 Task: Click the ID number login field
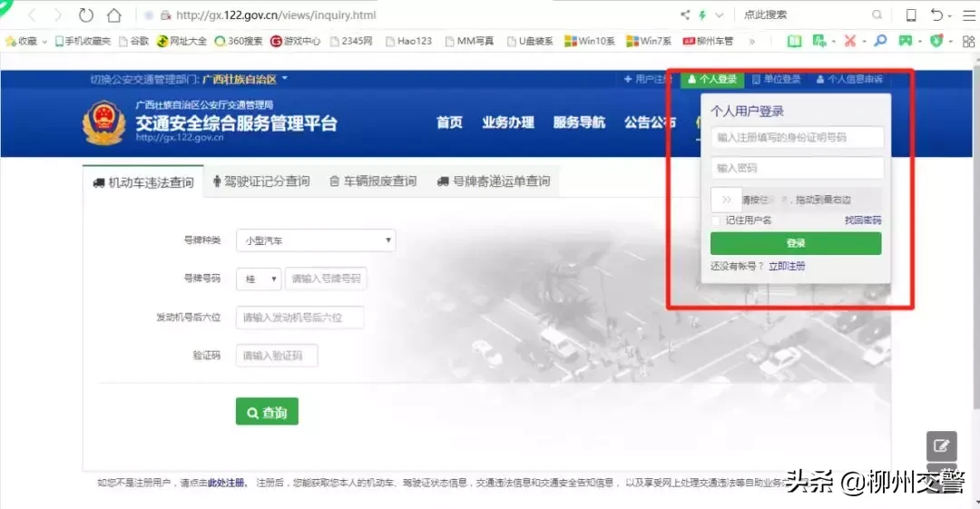click(797, 138)
